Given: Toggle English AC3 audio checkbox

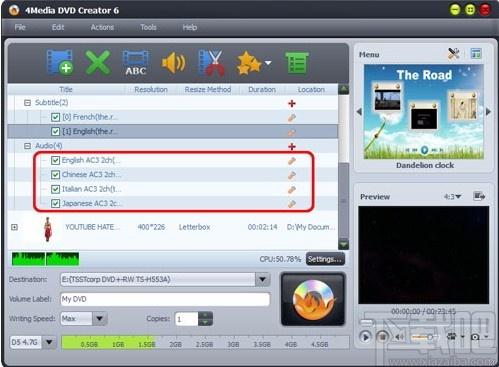Looking at the screenshot, I should [x=55, y=160].
